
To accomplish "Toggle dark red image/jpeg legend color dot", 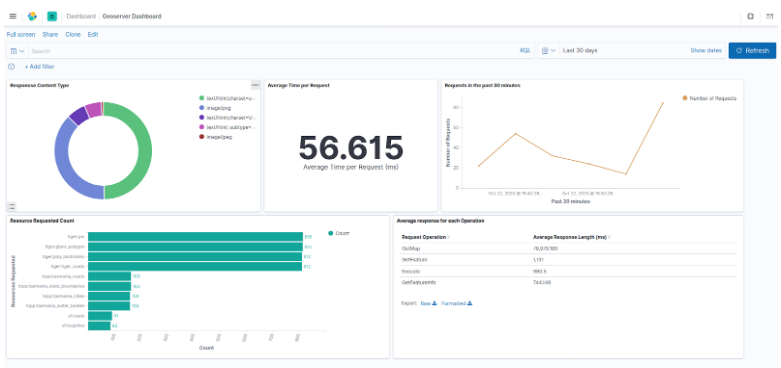I will 202,137.
